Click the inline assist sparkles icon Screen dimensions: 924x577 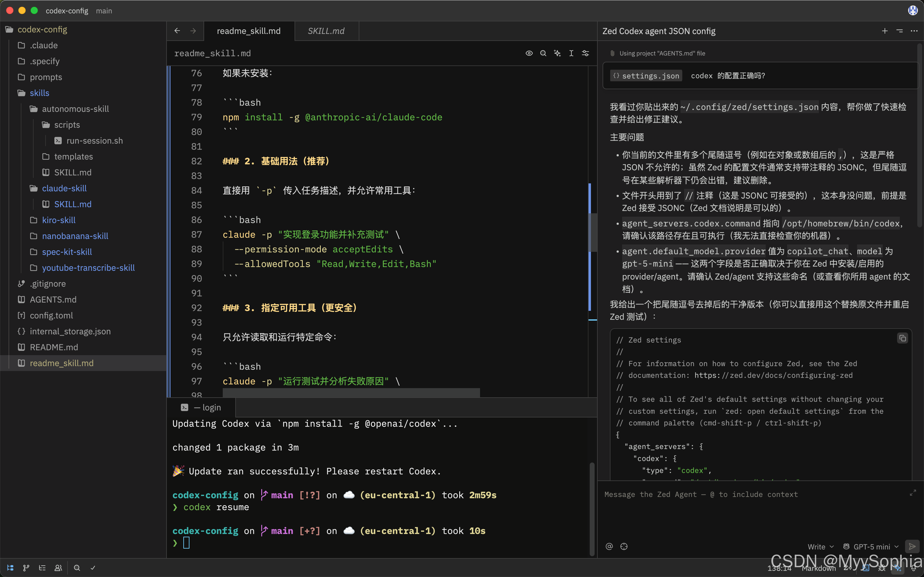(557, 53)
